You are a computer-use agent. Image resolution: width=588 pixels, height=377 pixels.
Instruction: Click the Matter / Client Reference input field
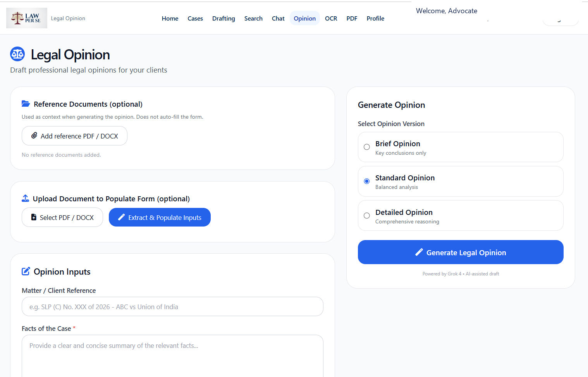(x=172, y=306)
